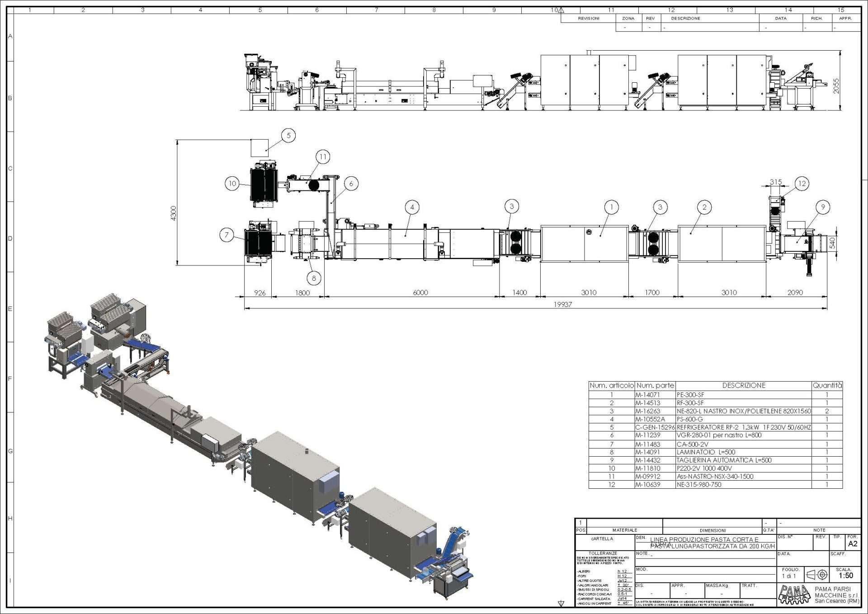Click balloon 9 beside the cutter
868x614 pixels.
pyautogui.click(x=823, y=207)
